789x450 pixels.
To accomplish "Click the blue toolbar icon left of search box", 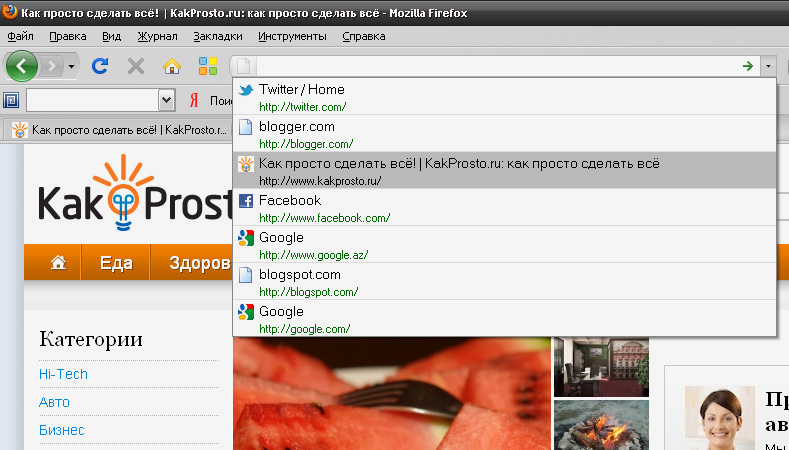I will (x=11, y=100).
